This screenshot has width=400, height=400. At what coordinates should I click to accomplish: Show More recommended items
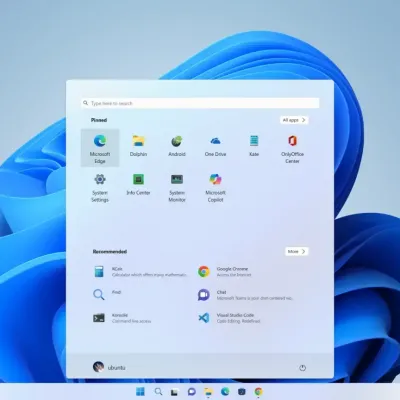click(297, 251)
